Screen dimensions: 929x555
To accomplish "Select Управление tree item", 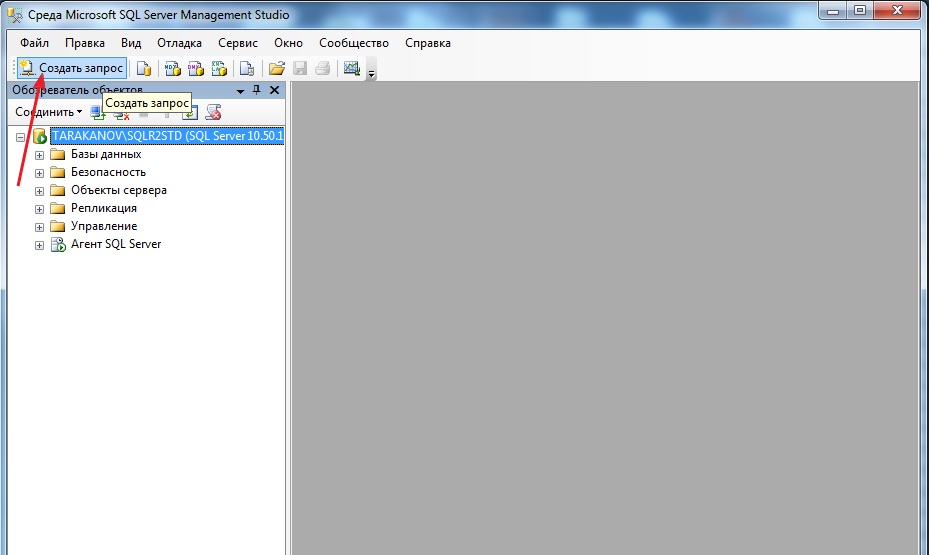I will coord(104,226).
